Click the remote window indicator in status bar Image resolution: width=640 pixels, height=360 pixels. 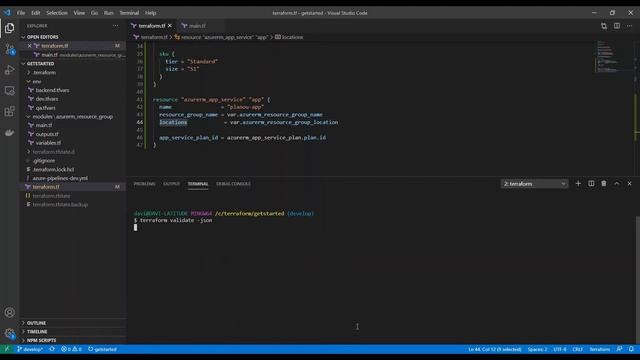click(x=7, y=349)
